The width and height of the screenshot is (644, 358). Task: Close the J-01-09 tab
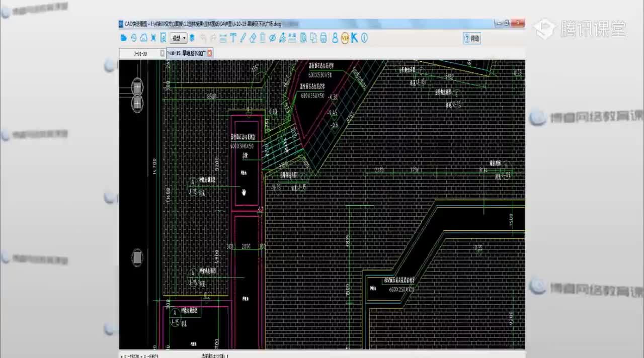click(x=162, y=53)
